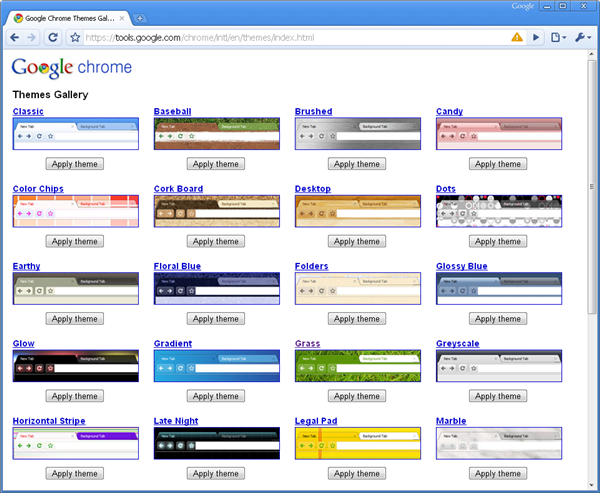Open the Greyscale theme link

[x=458, y=343]
